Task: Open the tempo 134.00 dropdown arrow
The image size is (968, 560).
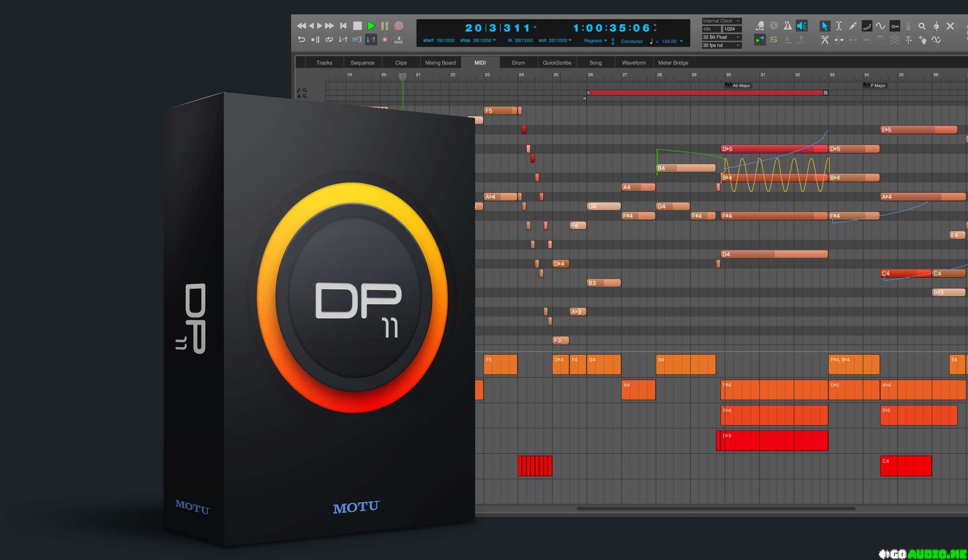Action: 681,41
